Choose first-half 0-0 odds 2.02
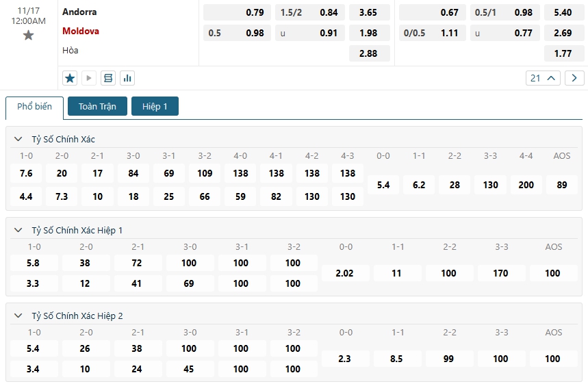Screen dimensions: 588x384 click(x=346, y=273)
